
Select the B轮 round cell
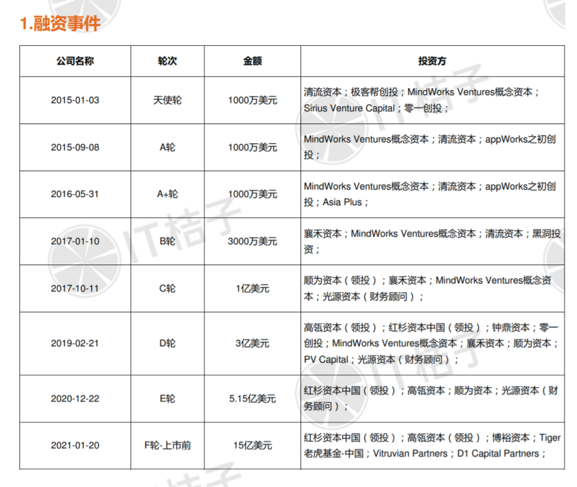167,241
